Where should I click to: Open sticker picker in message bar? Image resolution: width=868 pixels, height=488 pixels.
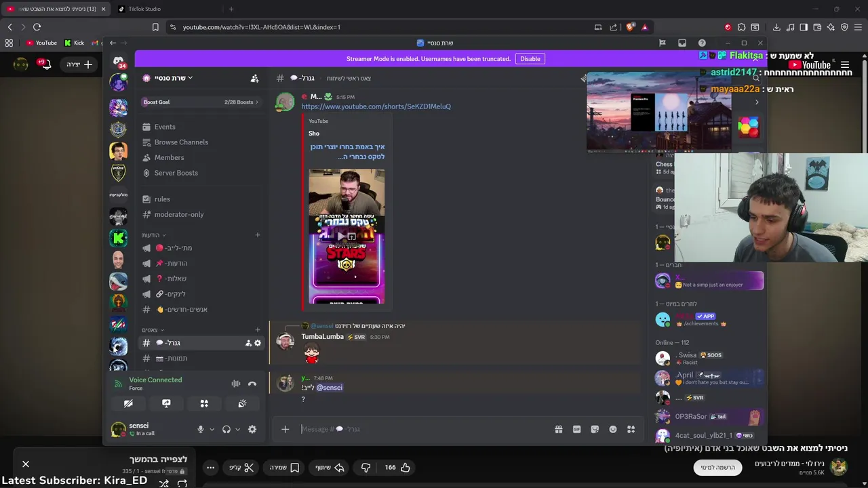[x=595, y=429]
